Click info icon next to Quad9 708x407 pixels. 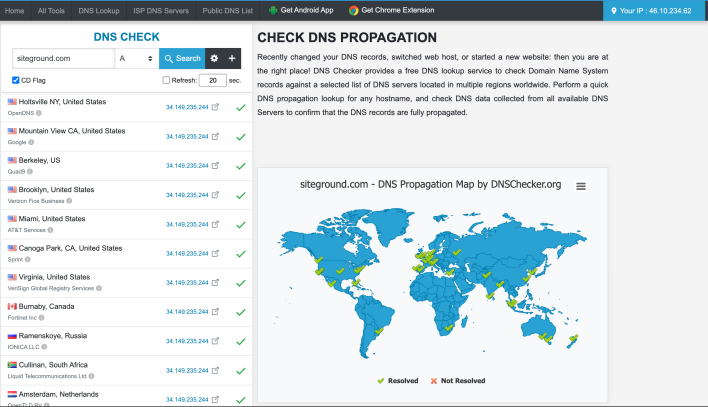30,172
